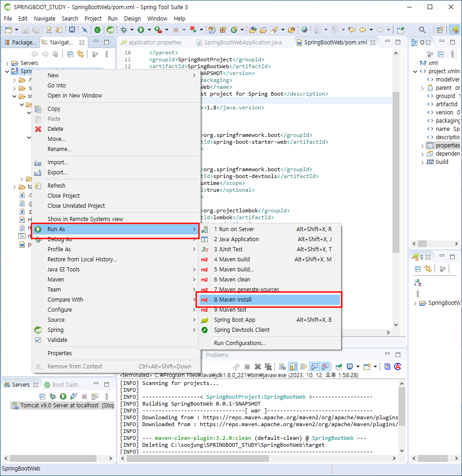Open the Debug toolbar button dropdown arrow
The image size is (462, 476).
[132, 30]
